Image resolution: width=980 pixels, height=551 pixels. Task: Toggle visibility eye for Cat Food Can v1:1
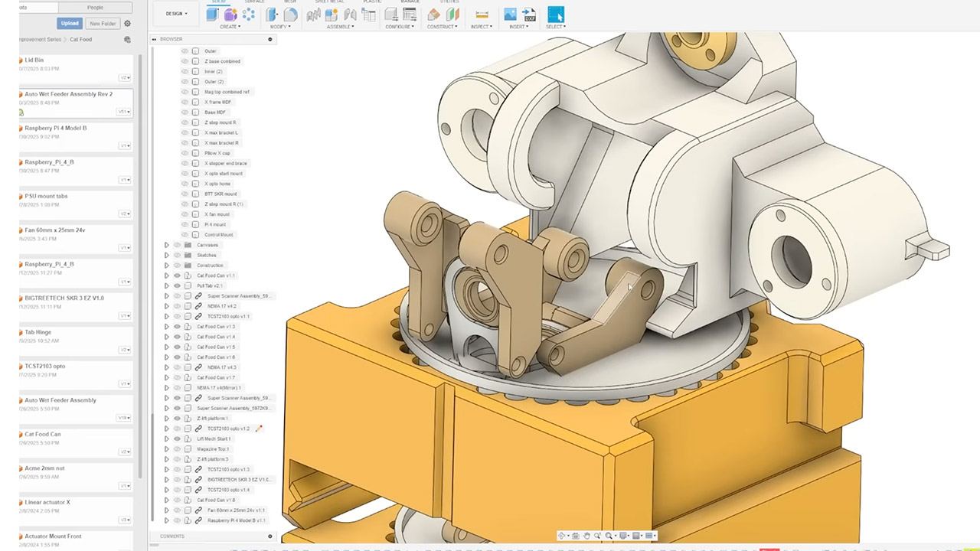177,275
